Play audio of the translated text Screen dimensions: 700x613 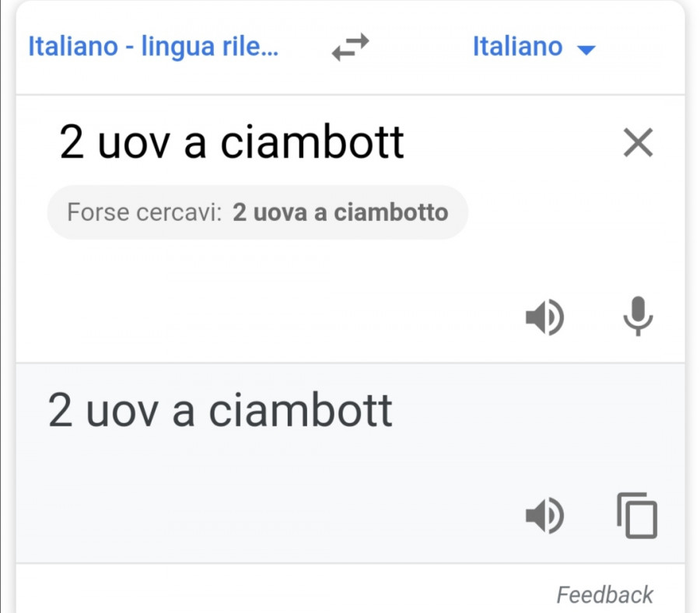tap(544, 515)
